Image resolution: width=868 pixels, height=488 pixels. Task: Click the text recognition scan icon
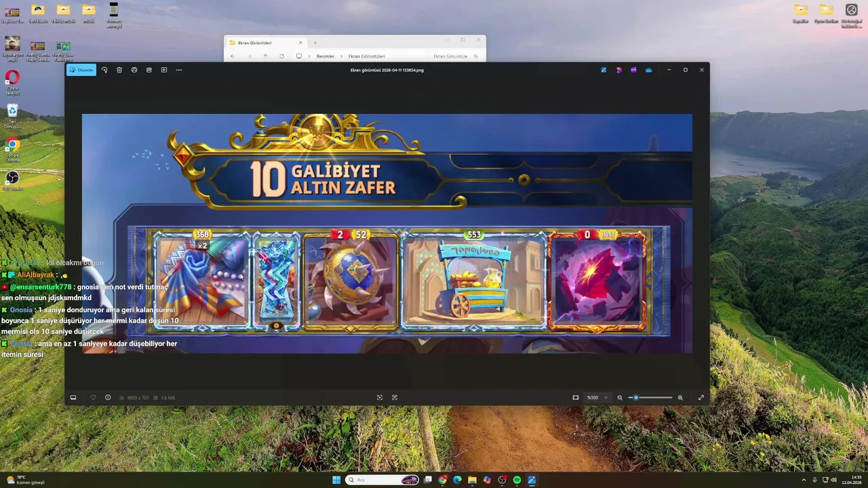click(x=395, y=398)
